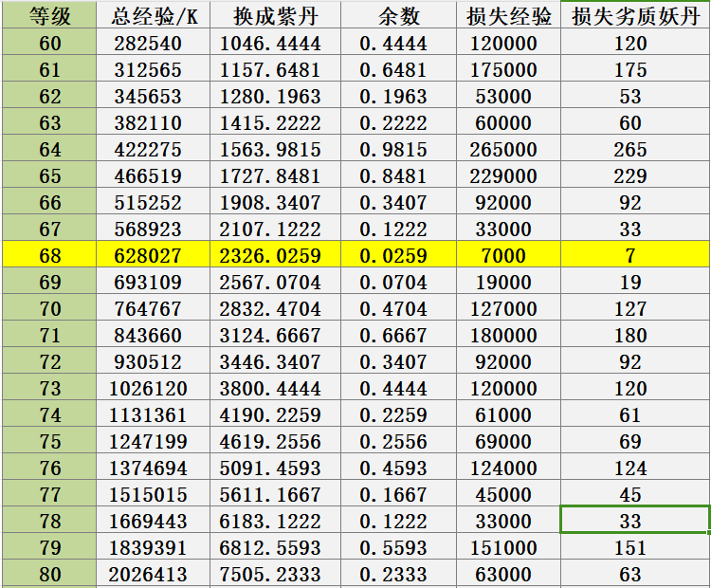Click lost experience cell 229000
The height and width of the screenshot is (588, 711).
(508, 175)
